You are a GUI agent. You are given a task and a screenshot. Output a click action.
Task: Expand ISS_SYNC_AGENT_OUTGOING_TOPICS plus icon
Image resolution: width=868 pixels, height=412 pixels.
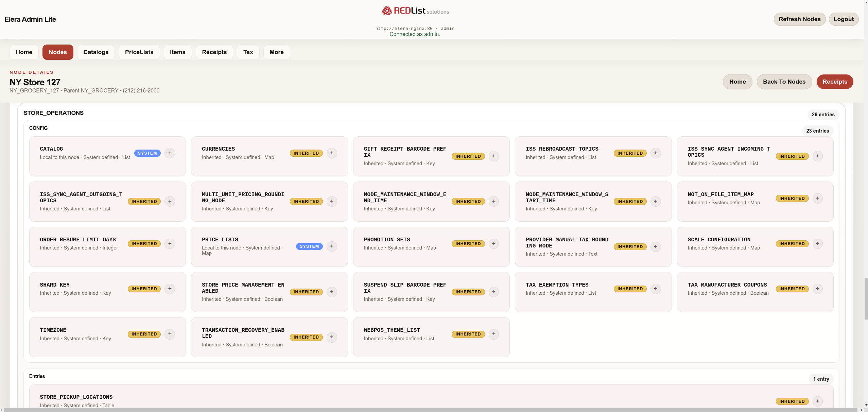pos(170,201)
